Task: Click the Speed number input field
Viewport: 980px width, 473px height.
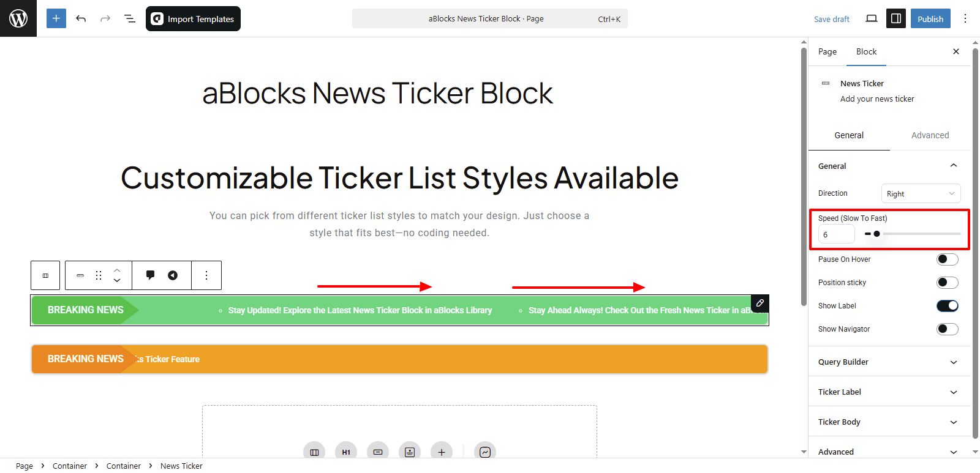Action: [x=836, y=234]
